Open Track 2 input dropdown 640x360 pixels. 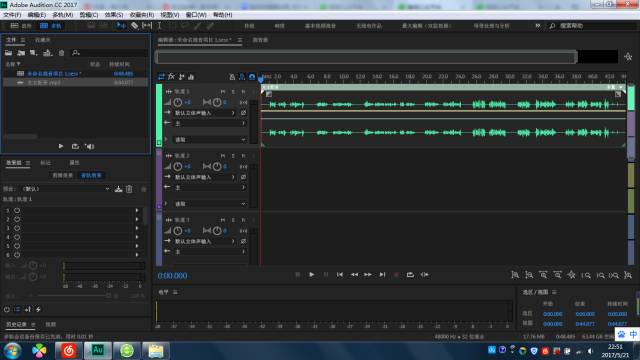[x=205, y=177]
